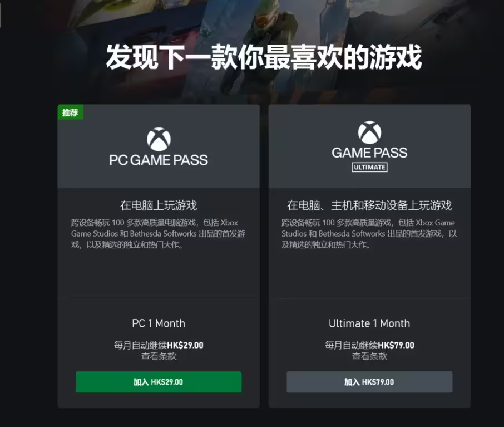Viewport: 504px width, 427px height.
Task: Select the PC 1 Month plan title
Action: (x=159, y=323)
